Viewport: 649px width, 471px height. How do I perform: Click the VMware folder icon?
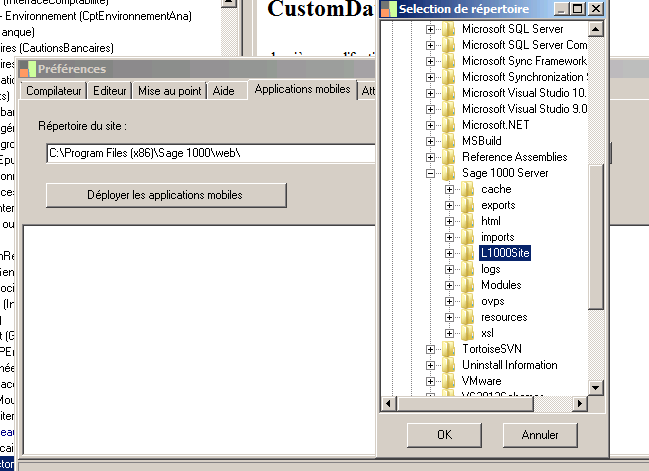(448, 381)
